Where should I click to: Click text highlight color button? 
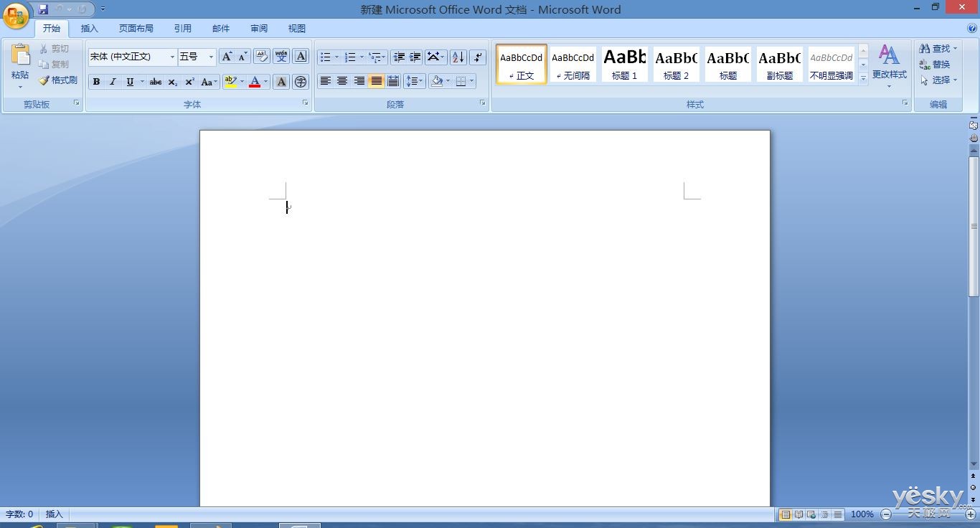(230, 82)
